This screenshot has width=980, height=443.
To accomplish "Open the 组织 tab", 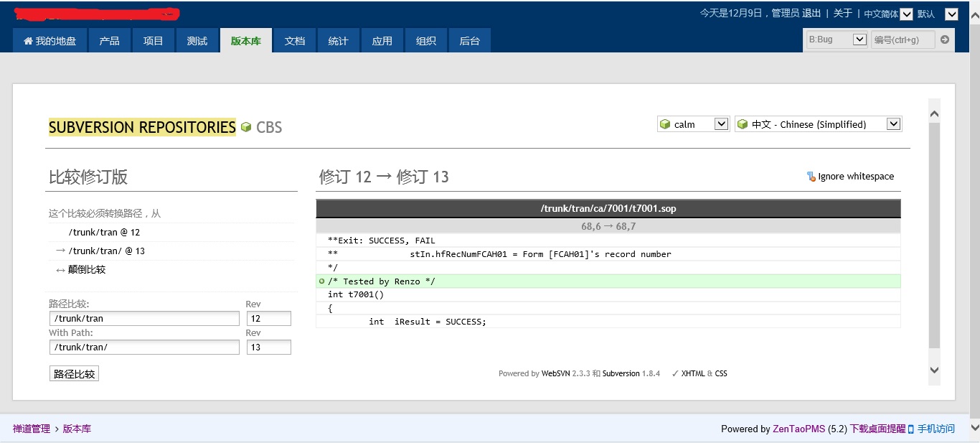I will click(x=426, y=41).
